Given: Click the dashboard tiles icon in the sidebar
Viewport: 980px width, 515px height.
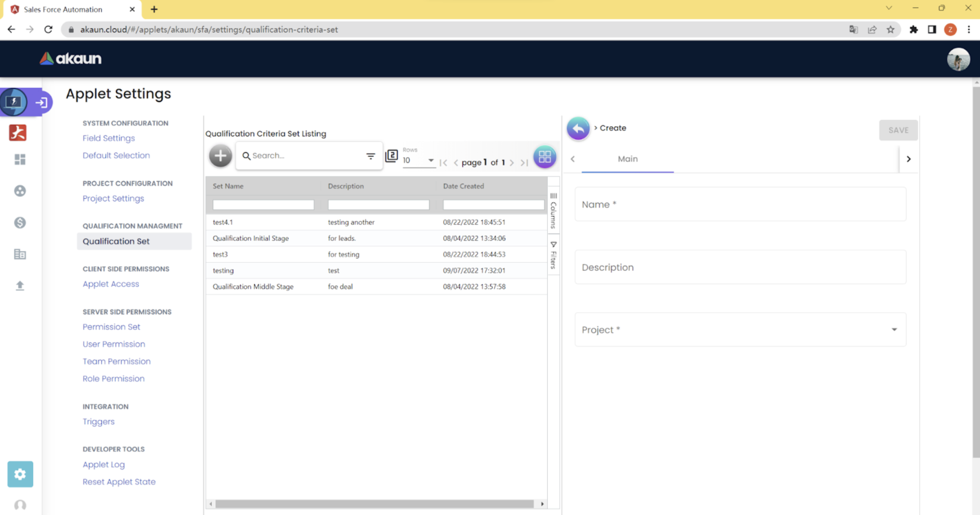Looking at the screenshot, I should [x=20, y=159].
